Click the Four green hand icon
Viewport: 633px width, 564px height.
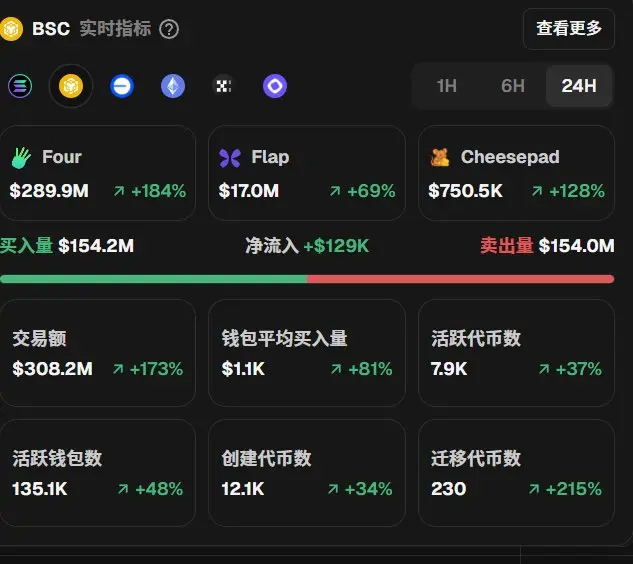21,157
